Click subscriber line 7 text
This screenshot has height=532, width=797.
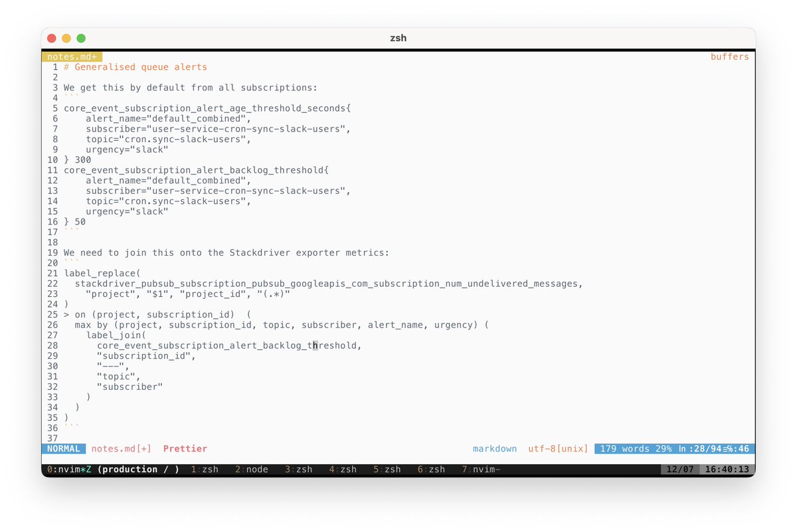pos(218,129)
